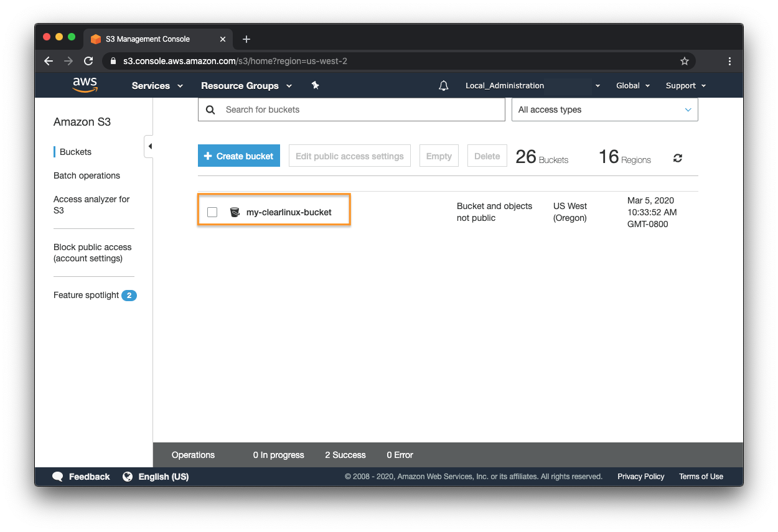Click Edit public access settings

pos(350,156)
